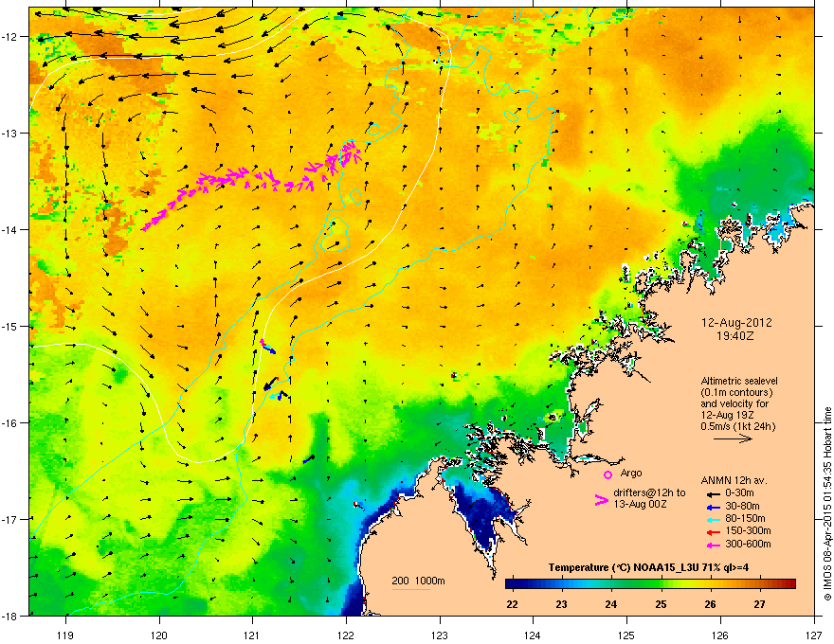Image resolution: width=834 pixels, height=644 pixels.
Task: Click the magenta drifters arrowhead legend symbol
Action: [x=601, y=500]
